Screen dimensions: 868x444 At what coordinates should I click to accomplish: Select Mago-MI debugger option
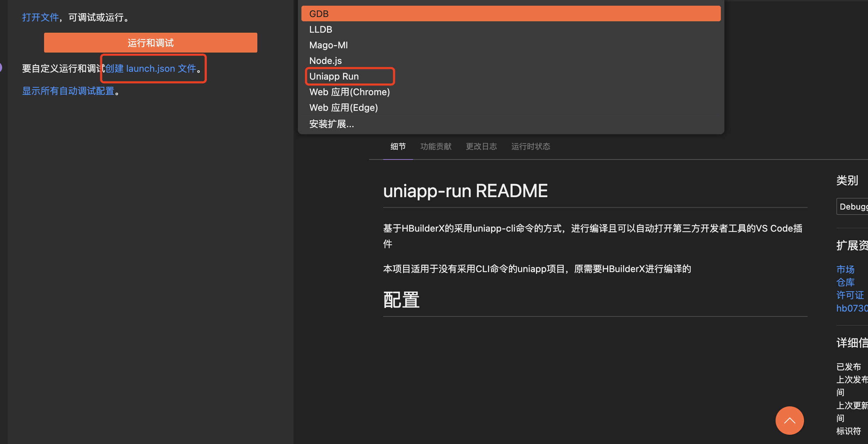click(x=328, y=45)
